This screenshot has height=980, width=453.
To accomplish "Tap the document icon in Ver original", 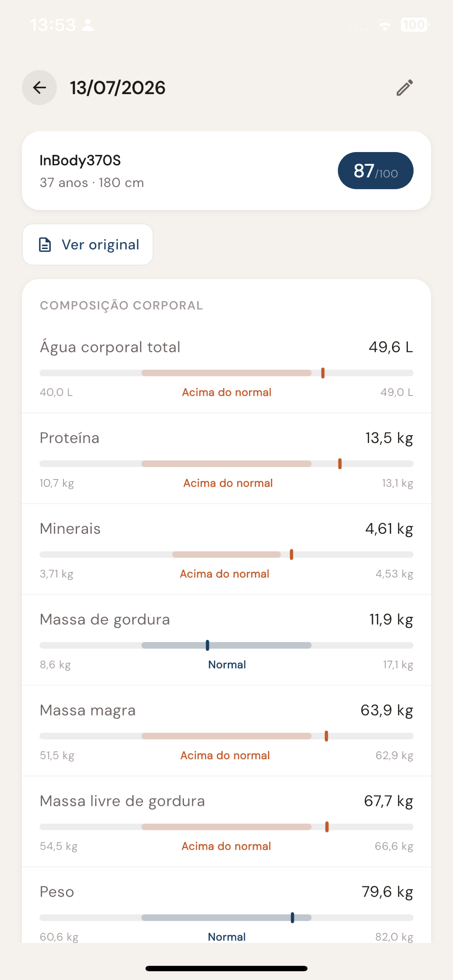I will pos(45,244).
